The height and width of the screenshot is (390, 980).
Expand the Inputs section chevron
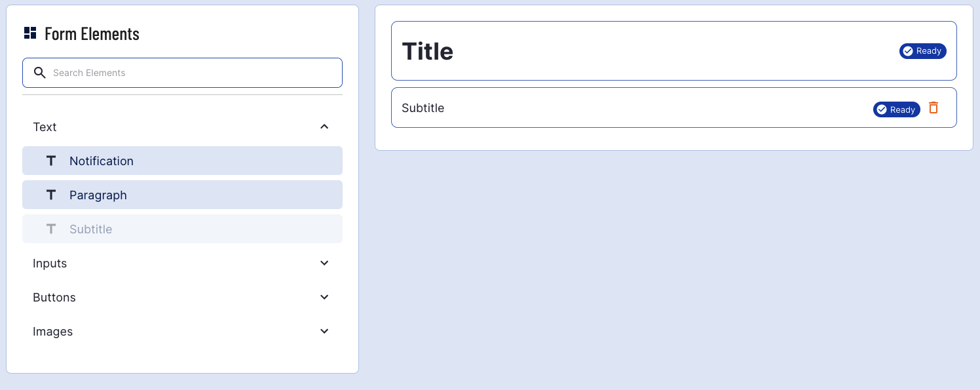pyautogui.click(x=324, y=263)
